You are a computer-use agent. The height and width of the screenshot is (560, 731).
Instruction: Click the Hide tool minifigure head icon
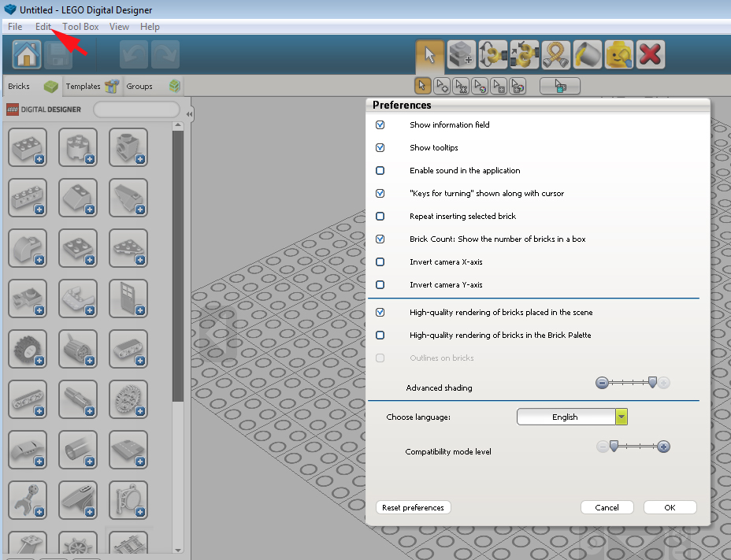(619, 54)
